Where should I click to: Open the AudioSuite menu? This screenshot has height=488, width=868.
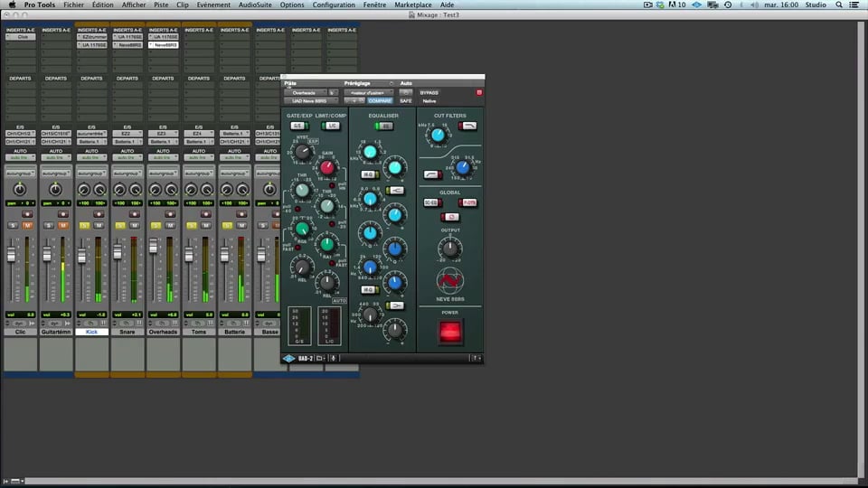(x=255, y=5)
